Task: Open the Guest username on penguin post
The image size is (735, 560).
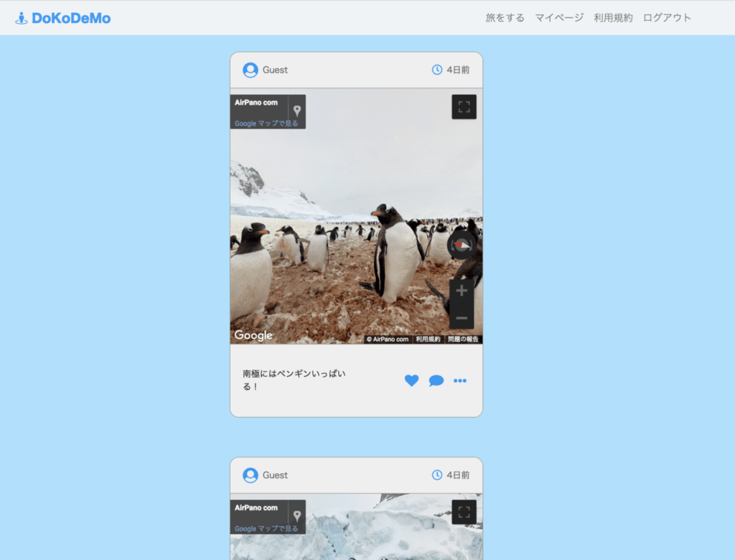Action: pos(275,70)
